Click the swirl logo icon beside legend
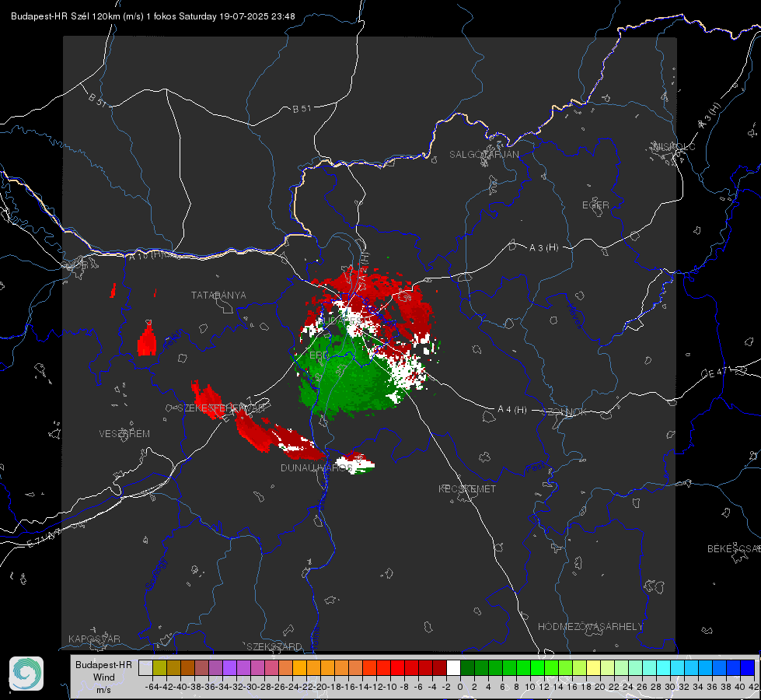Screen dimensions: 761x700 (26, 674)
